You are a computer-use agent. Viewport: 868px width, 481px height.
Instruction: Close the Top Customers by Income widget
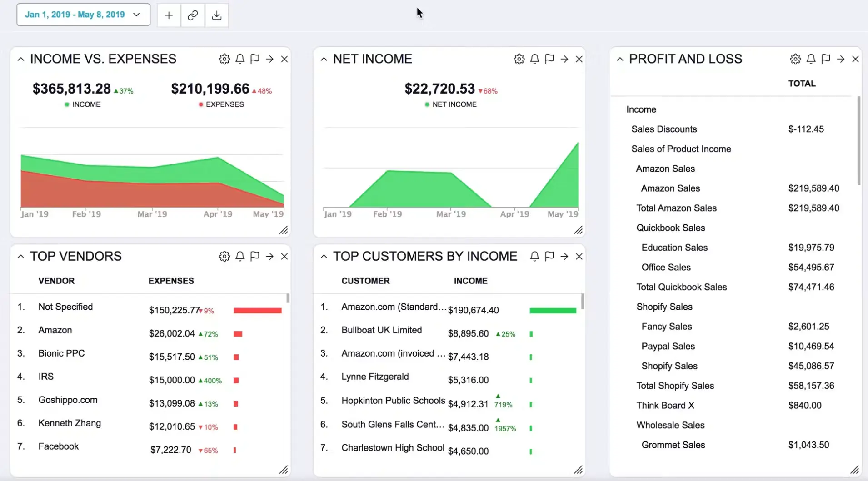[x=579, y=257]
